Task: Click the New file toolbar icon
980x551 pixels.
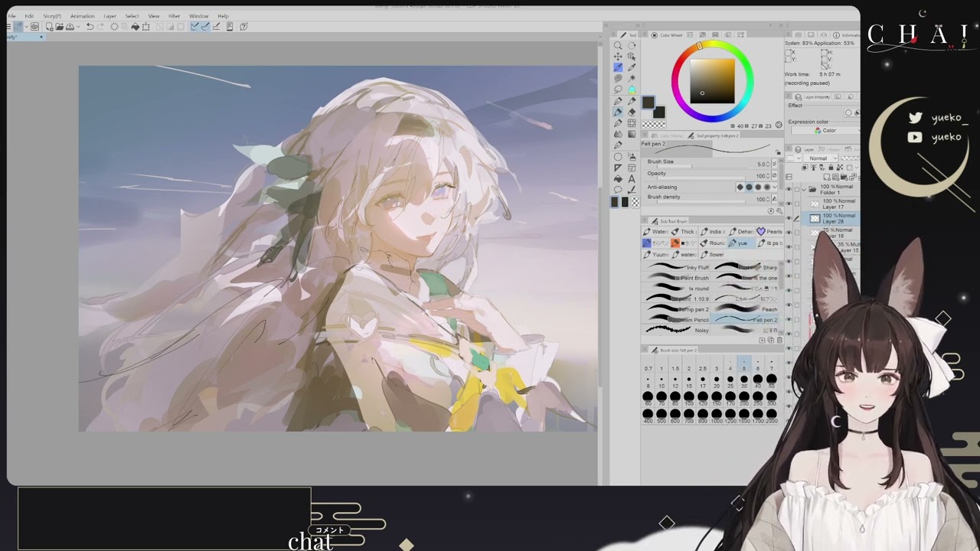Action: [x=50, y=27]
